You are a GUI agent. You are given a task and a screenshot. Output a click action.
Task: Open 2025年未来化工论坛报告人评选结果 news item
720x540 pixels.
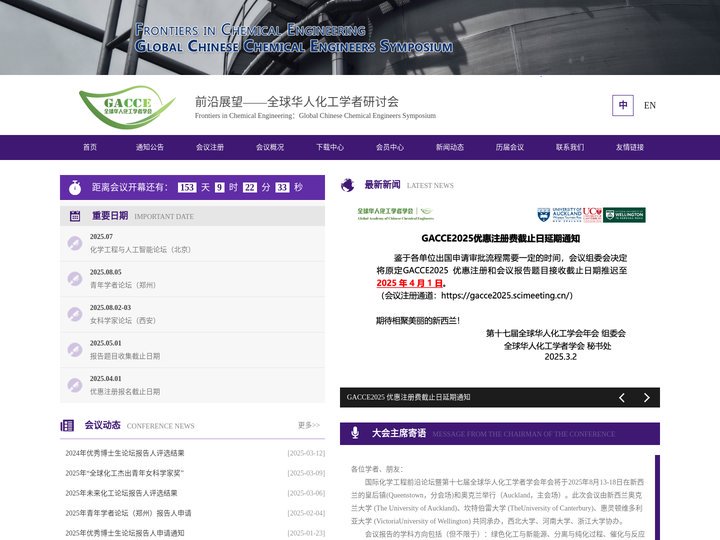click(121, 493)
